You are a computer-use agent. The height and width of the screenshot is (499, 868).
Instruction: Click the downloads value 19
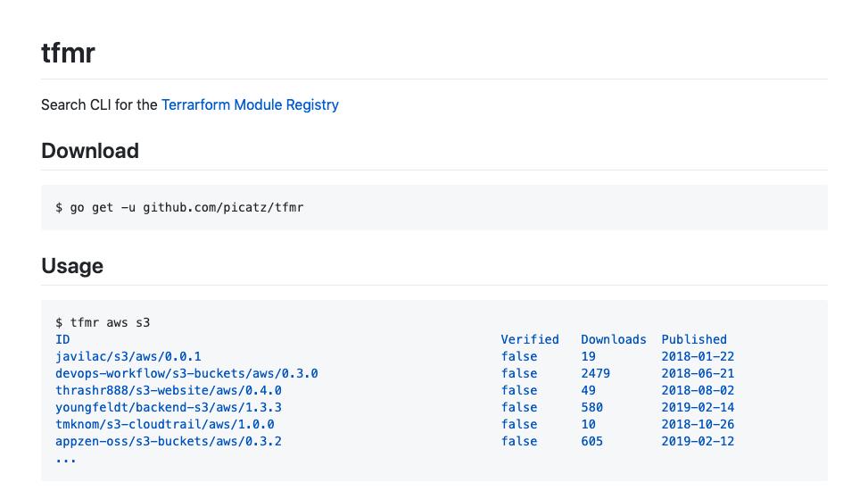[588, 357]
